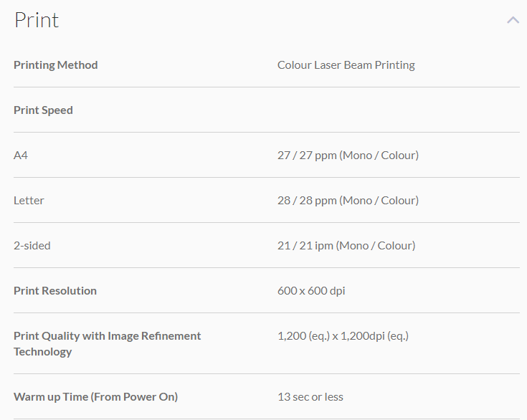
Task: Click the 1,200 (eq.) x 1,200dpi value
Action: pyautogui.click(x=343, y=336)
